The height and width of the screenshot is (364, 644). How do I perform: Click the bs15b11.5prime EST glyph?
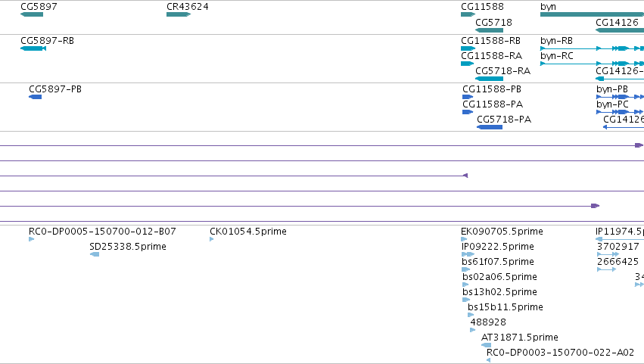(x=471, y=315)
